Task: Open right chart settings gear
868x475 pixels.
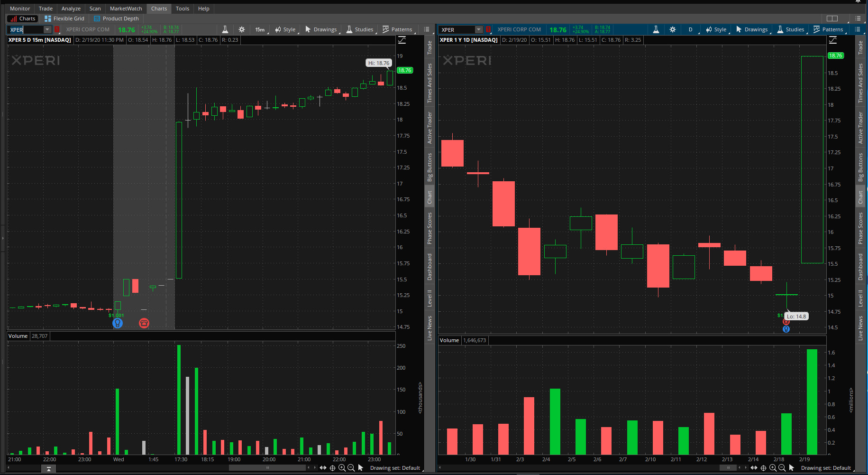Action: (x=673, y=29)
